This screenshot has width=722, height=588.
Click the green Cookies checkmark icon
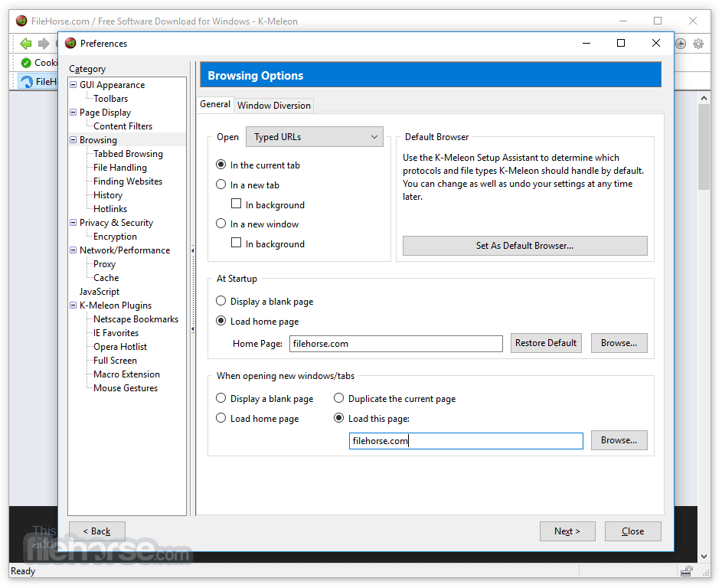[26, 63]
